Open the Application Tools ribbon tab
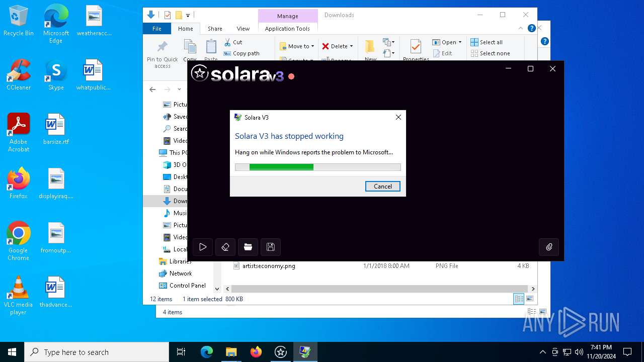The image size is (644, 362). tap(287, 29)
